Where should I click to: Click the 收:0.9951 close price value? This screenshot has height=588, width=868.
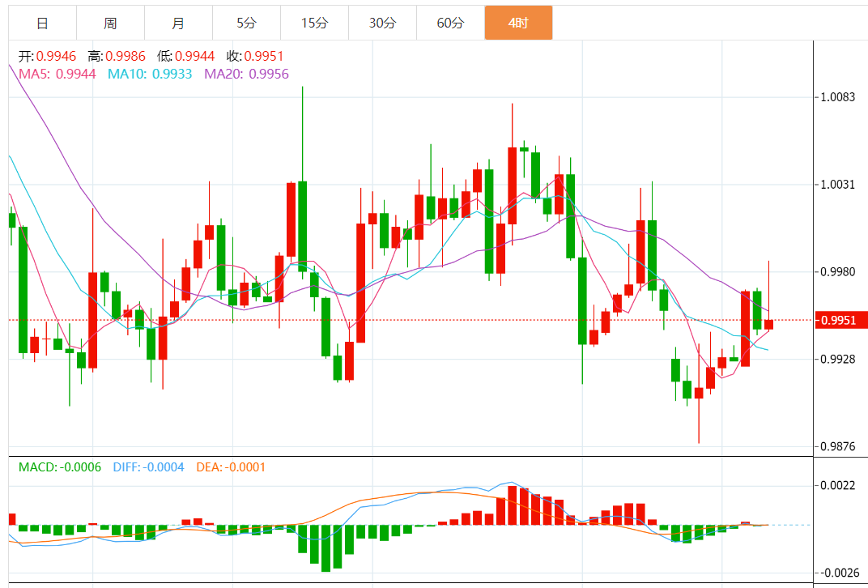point(254,56)
